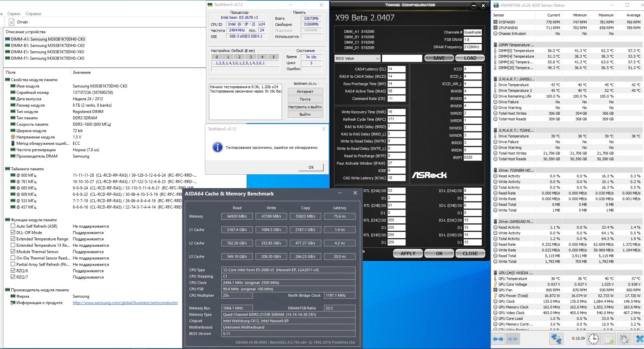Open the Samsung semiconductor product link

coord(125,303)
